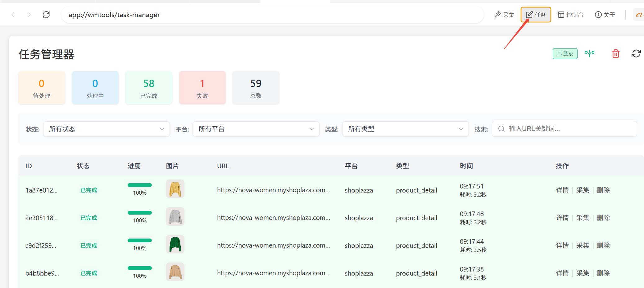Open the 采集 tab in top navigation
This screenshot has width=644, height=288.
tap(505, 15)
